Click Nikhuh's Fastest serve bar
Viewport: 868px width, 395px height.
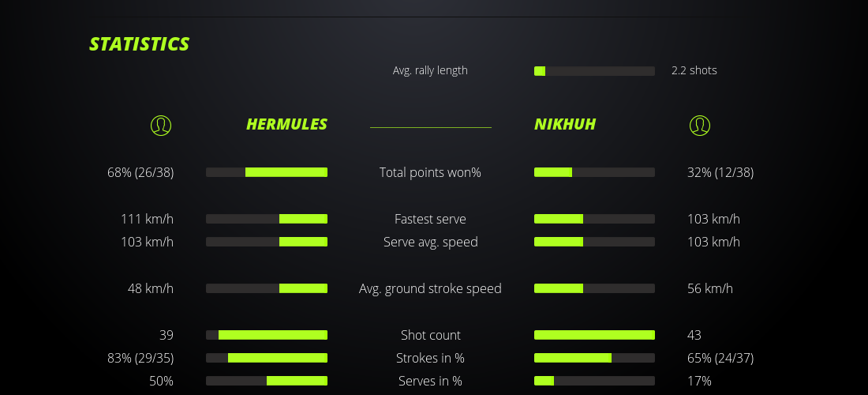(594, 219)
